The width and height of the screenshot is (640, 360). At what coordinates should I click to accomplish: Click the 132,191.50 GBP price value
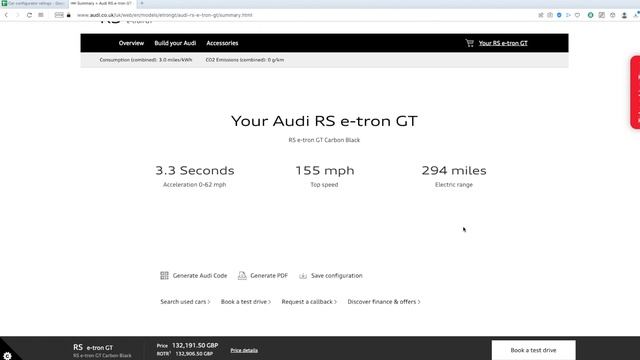[195, 345]
